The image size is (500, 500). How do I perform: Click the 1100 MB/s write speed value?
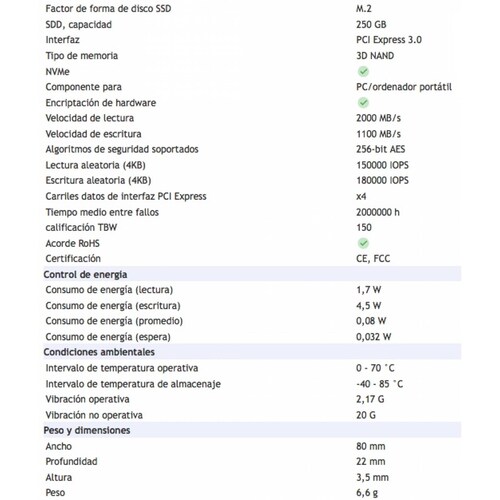point(378,134)
